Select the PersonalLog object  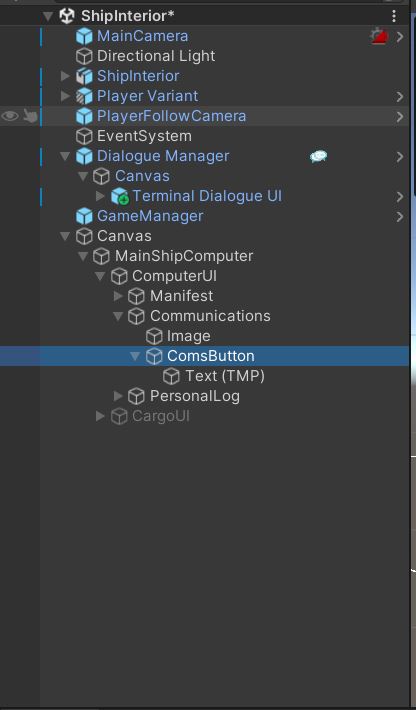195,396
